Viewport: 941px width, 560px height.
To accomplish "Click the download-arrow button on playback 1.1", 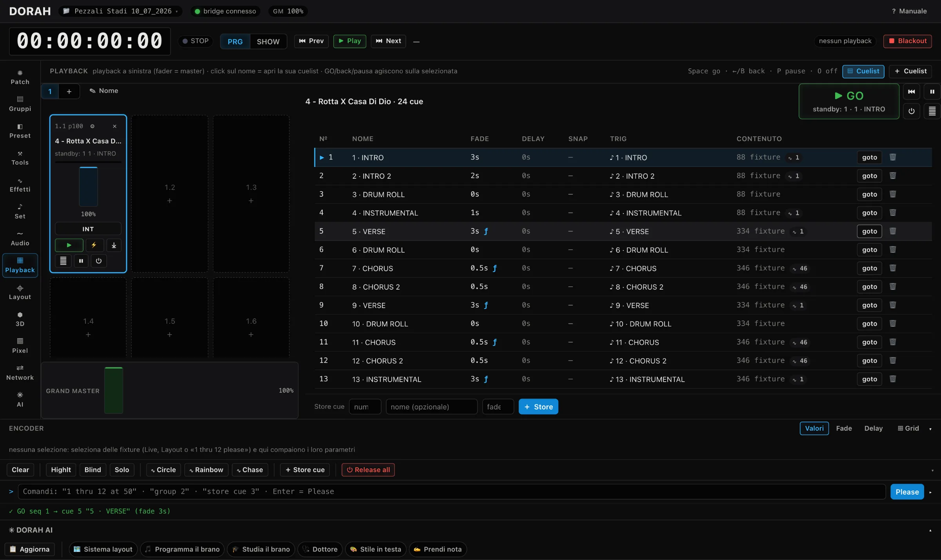I will 114,245.
